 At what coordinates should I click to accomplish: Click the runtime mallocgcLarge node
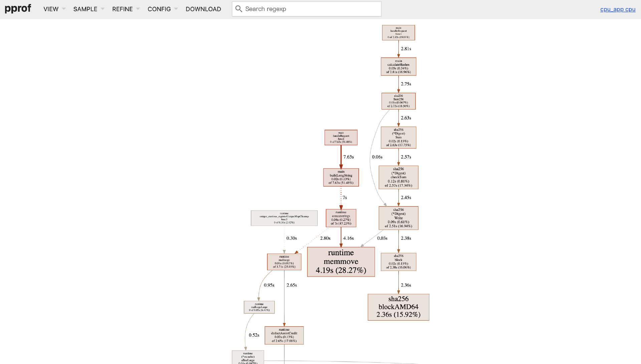pyautogui.click(x=259, y=307)
